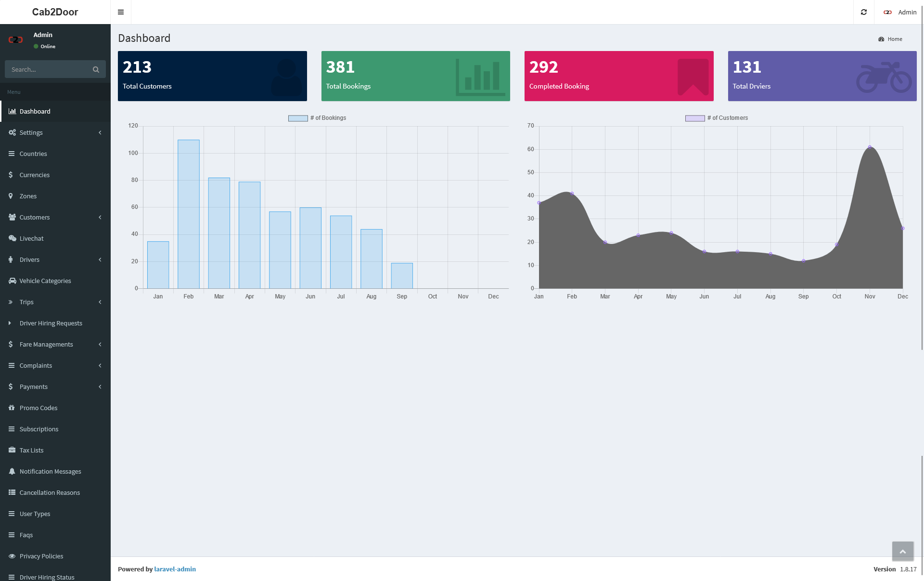
Task: Click the Promo Codes gift icon
Action: (x=12, y=408)
